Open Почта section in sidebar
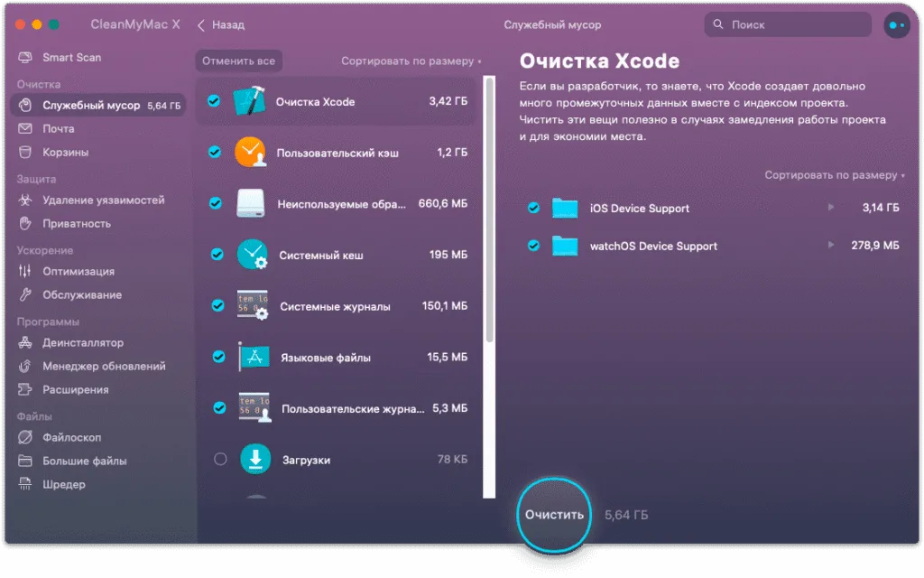This screenshot has height=578, width=924. coord(59,128)
